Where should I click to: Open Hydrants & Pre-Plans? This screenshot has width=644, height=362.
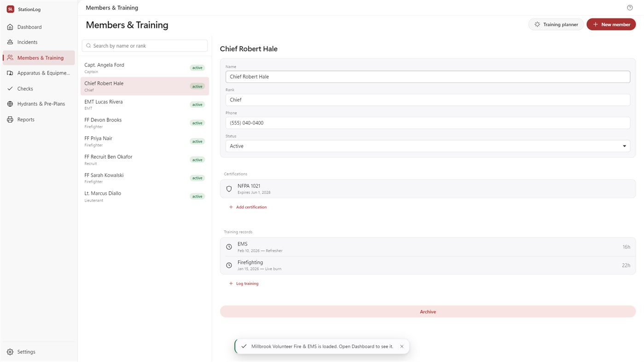(39, 104)
